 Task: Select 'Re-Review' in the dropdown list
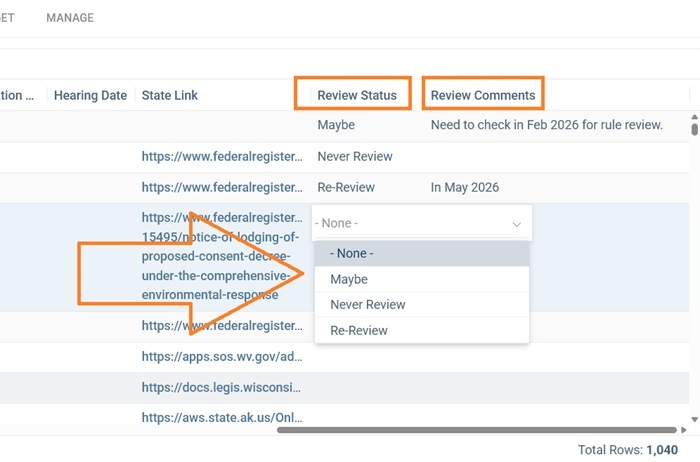pos(358,331)
